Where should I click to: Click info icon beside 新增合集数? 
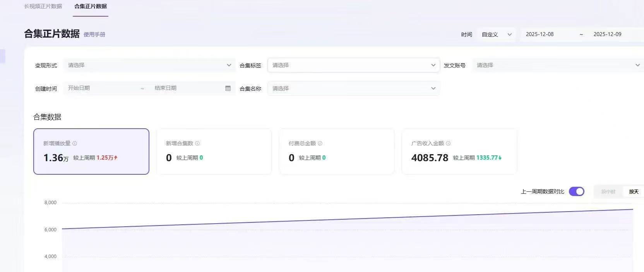pos(197,143)
